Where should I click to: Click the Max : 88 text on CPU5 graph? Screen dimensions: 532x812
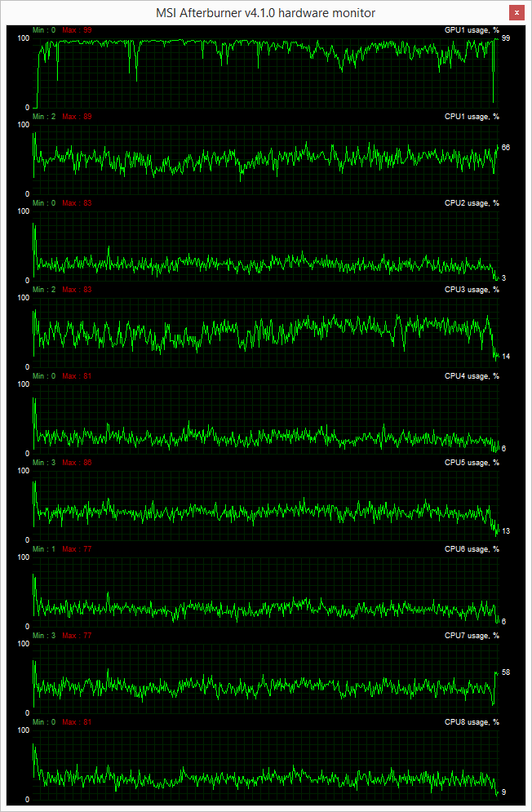[77, 463]
